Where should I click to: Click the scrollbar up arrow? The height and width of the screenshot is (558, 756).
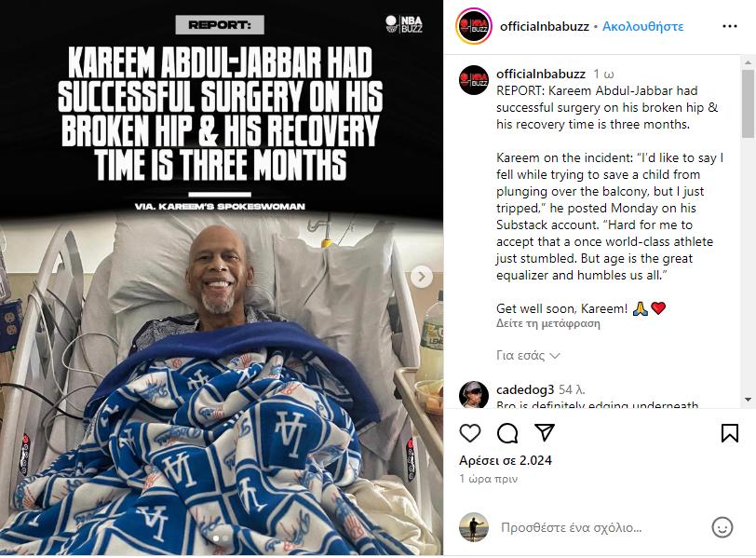coord(748,62)
